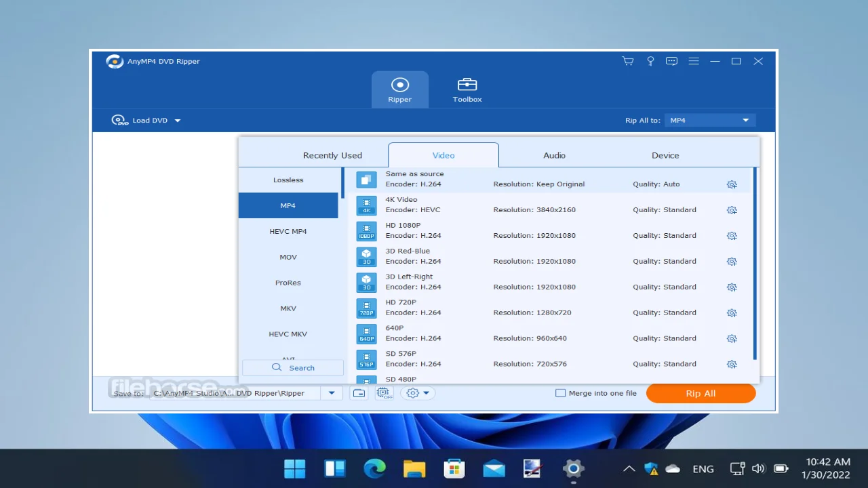Click the Load DVD button

coord(140,120)
